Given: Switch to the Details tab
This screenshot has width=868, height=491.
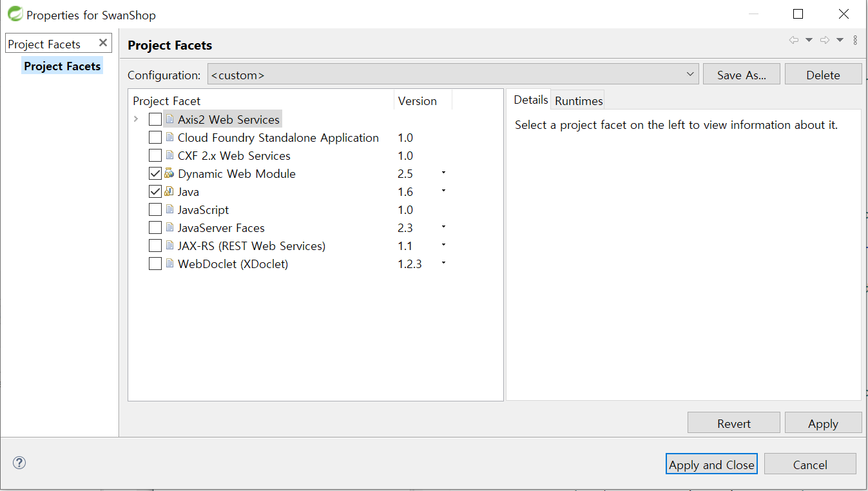Looking at the screenshot, I should coord(530,100).
